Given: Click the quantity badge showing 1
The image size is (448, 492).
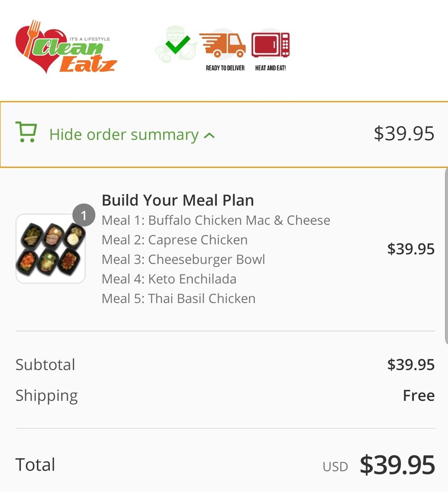Looking at the screenshot, I should pyautogui.click(x=84, y=215).
